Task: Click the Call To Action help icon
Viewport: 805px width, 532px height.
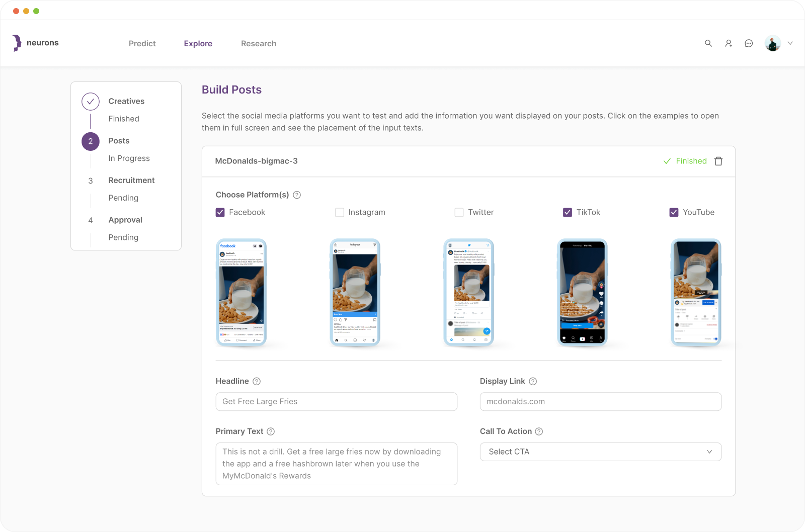Action: 539,431
